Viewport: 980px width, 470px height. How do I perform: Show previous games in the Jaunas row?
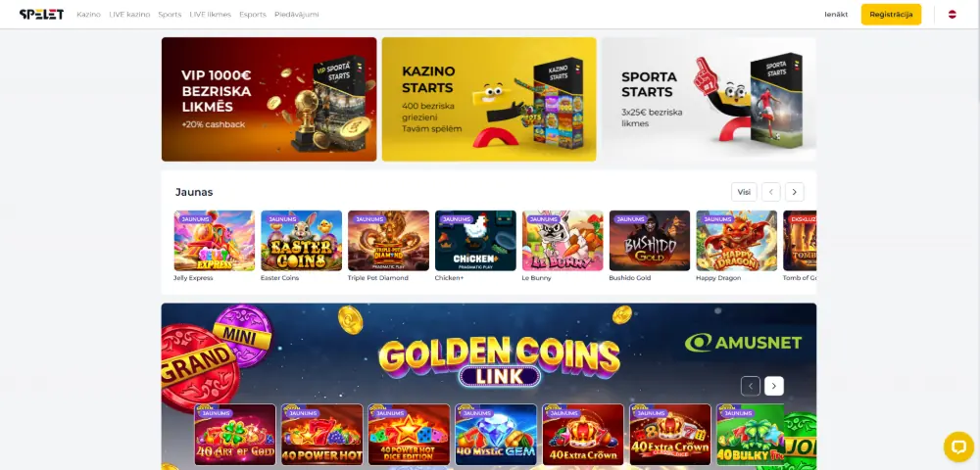point(770,192)
